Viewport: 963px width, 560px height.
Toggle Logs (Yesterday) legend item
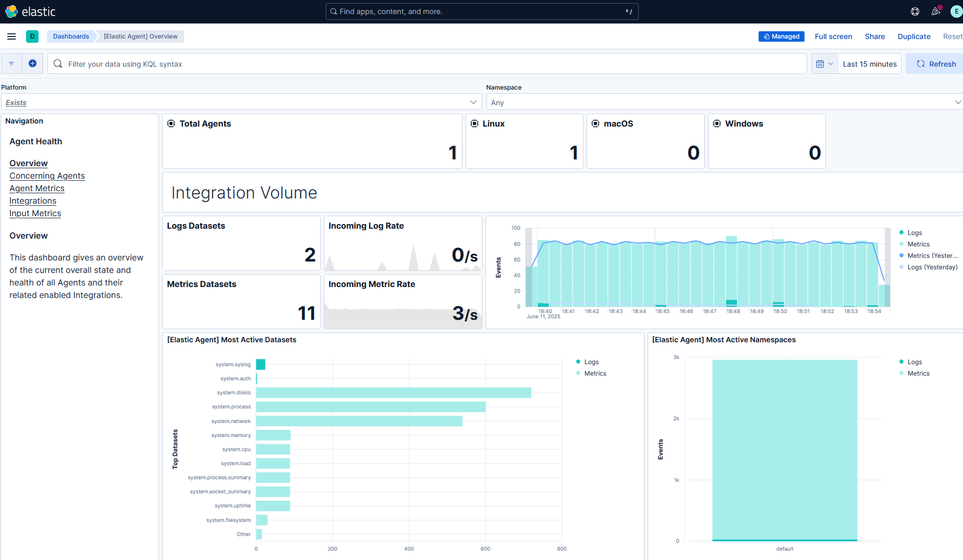tap(932, 267)
